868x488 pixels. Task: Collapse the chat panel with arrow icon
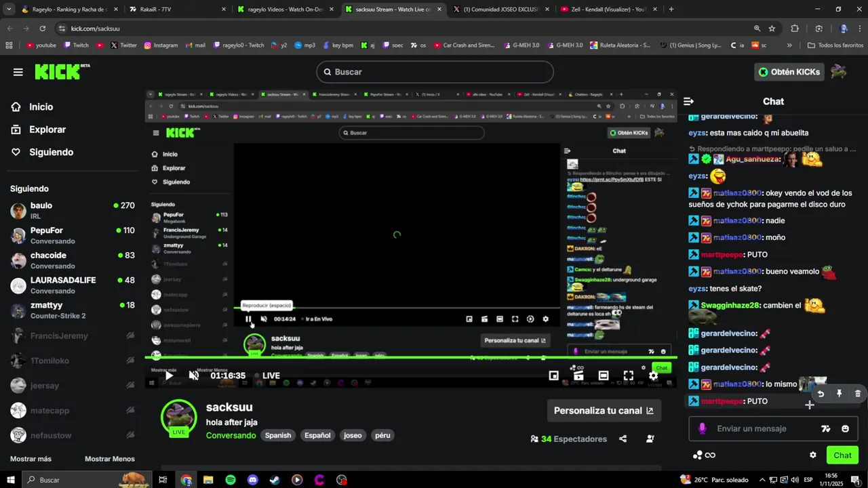pos(689,102)
